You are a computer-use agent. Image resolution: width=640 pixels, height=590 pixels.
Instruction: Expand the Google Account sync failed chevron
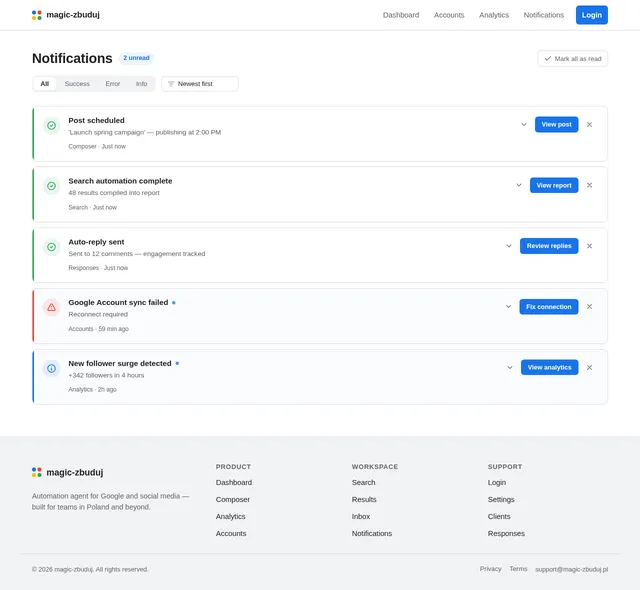pyautogui.click(x=509, y=306)
